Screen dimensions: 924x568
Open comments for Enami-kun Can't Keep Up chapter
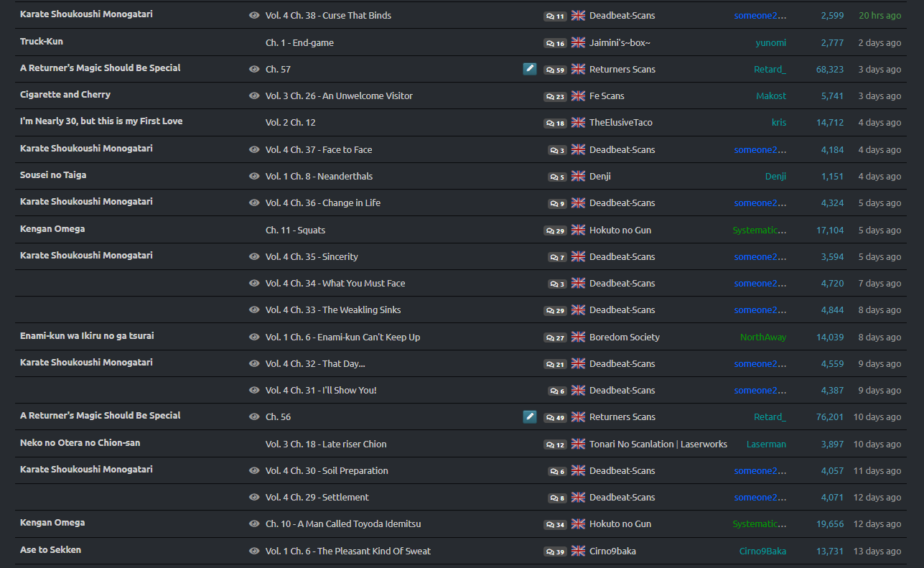[x=555, y=337]
